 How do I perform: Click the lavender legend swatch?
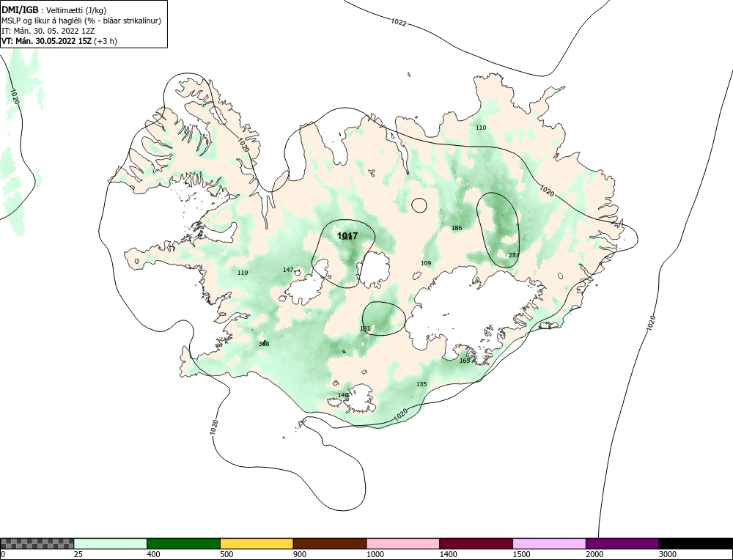549,543
